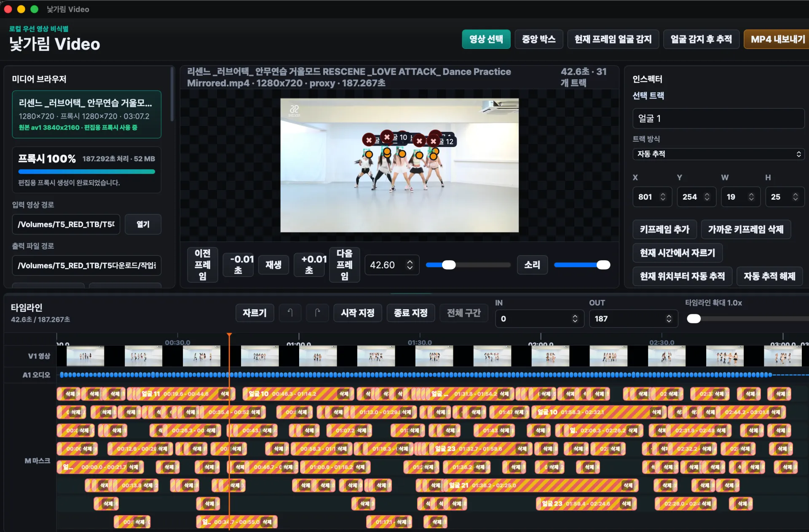809x532 pixels.
Task: Click 시작 지정 in timeline toolbar
Action: [358, 313]
